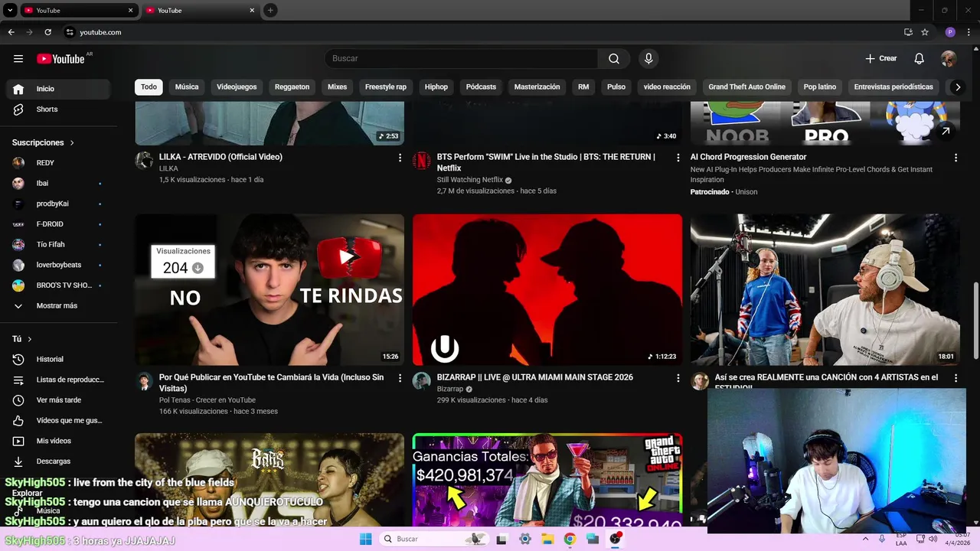This screenshot has width=980, height=551.
Task: Expand the Tú section chevron
Action: [x=30, y=339]
